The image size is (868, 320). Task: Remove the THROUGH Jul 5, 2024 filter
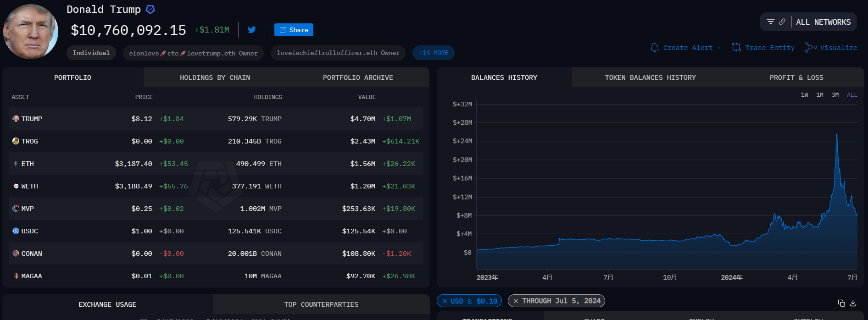[x=516, y=301]
